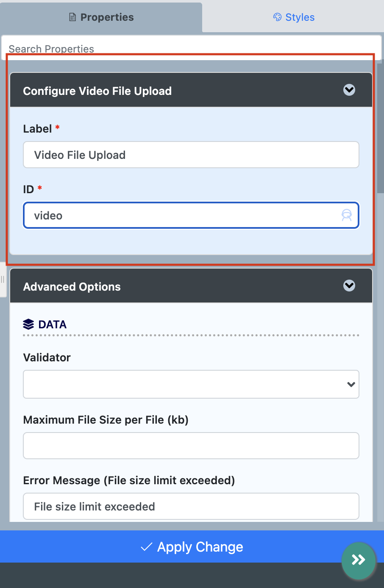The image size is (384, 588).
Task: Click into the ID field containing video
Action: [x=182, y=216]
